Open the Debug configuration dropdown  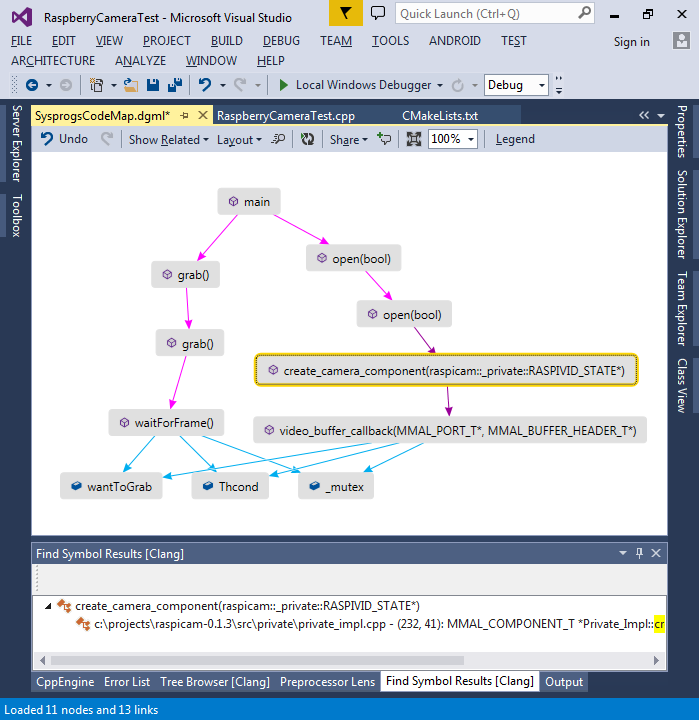(x=516, y=85)
